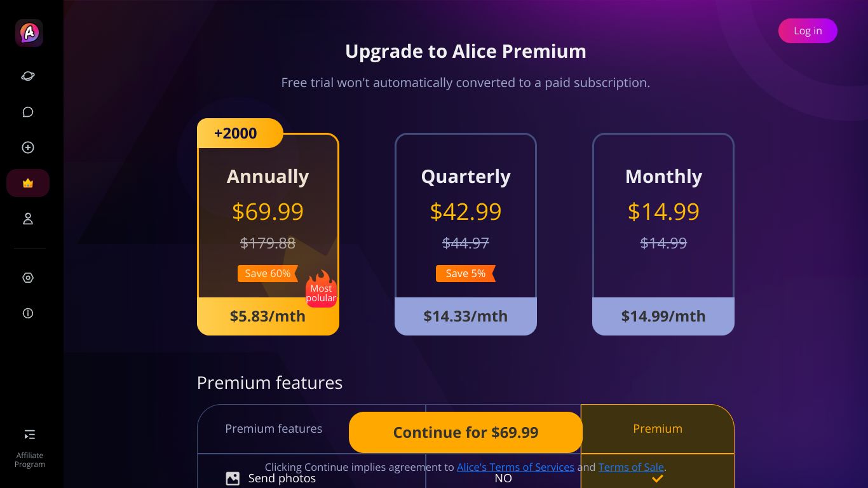Open the Terms of Sale link

[631, 467]
